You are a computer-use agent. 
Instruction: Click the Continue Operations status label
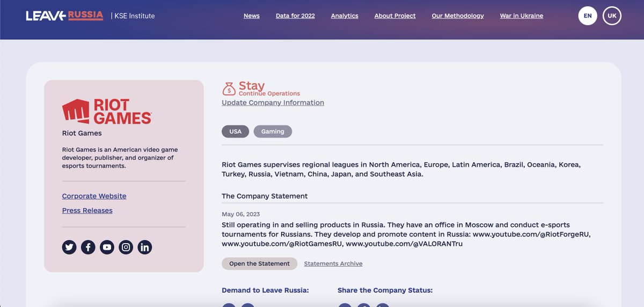269,93
